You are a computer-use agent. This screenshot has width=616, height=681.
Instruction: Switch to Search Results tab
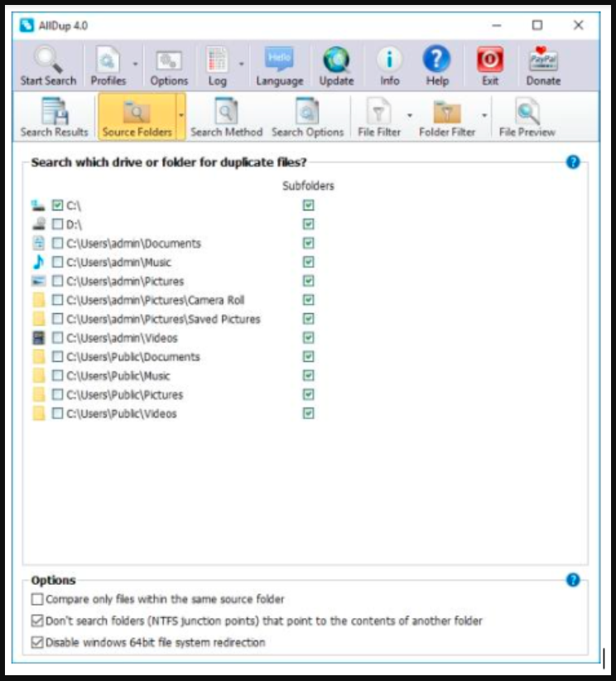(x=55, y=117)
